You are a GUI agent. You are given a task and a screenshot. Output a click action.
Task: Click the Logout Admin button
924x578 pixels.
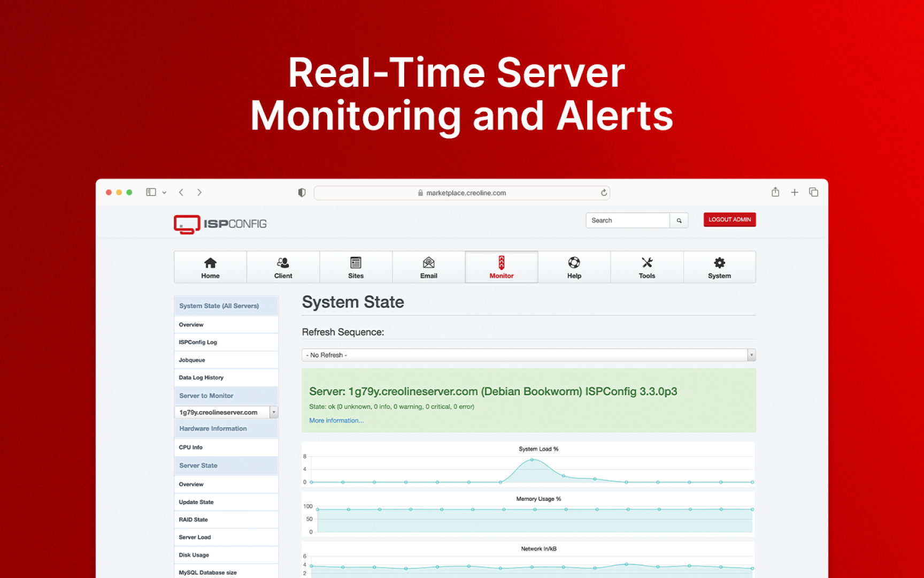(729, 220)
